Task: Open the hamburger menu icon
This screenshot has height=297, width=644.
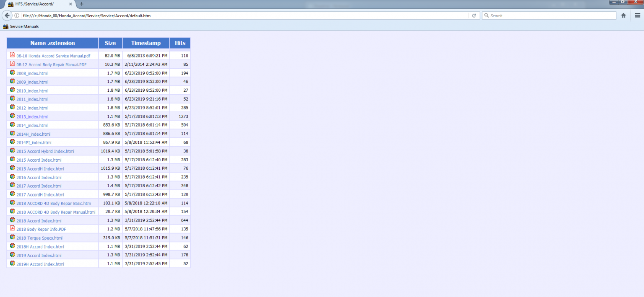Action: point(637,15)
